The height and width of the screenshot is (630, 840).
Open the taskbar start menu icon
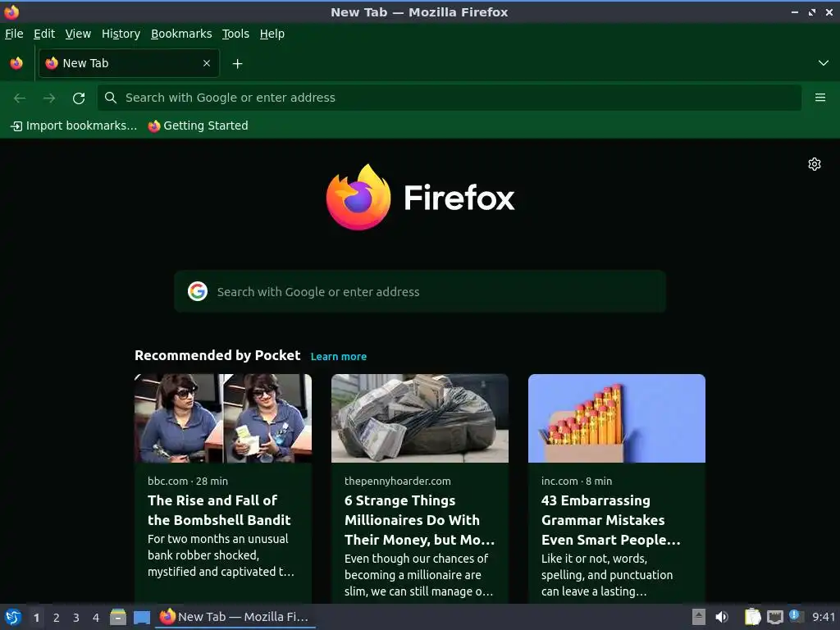coord(13,617)
